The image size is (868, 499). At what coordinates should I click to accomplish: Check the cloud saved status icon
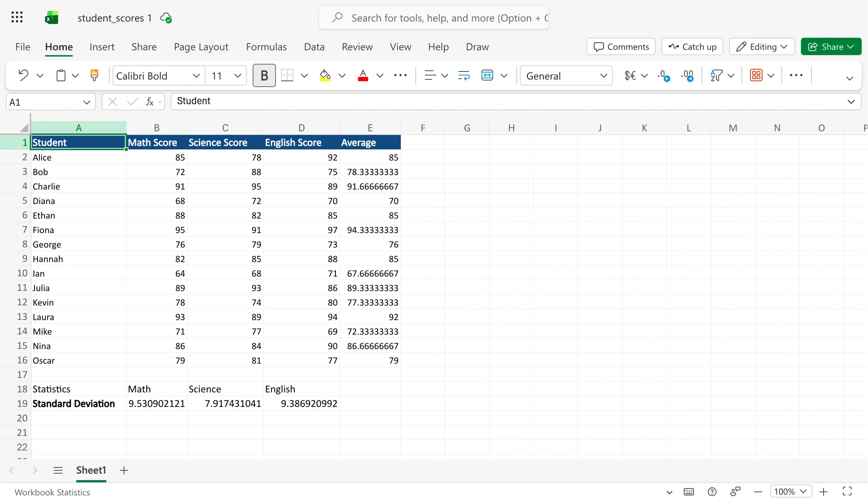[x=166, y=18]
